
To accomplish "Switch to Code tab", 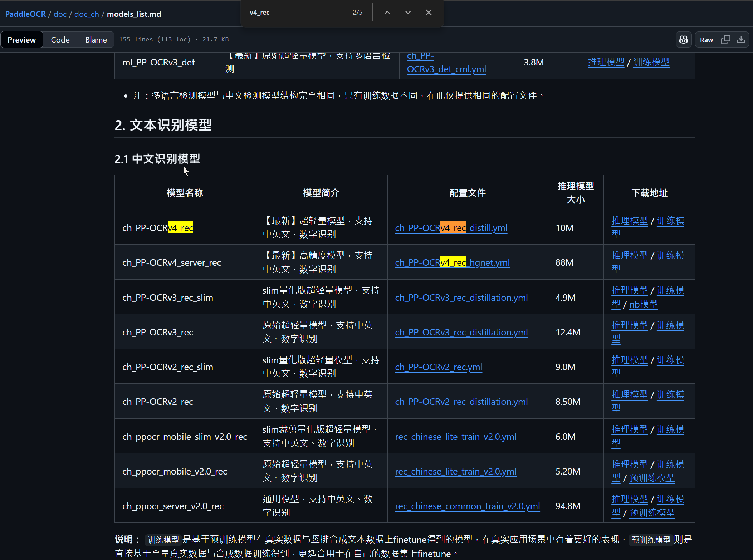I will pyautogui.click(x=60, y=40).
